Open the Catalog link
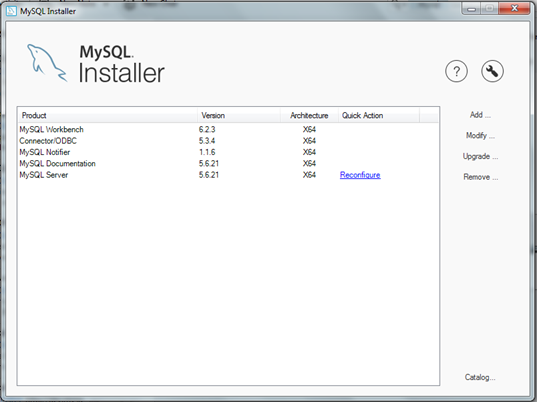This screenshot has height=402, width=537. (x=480, y=377)
